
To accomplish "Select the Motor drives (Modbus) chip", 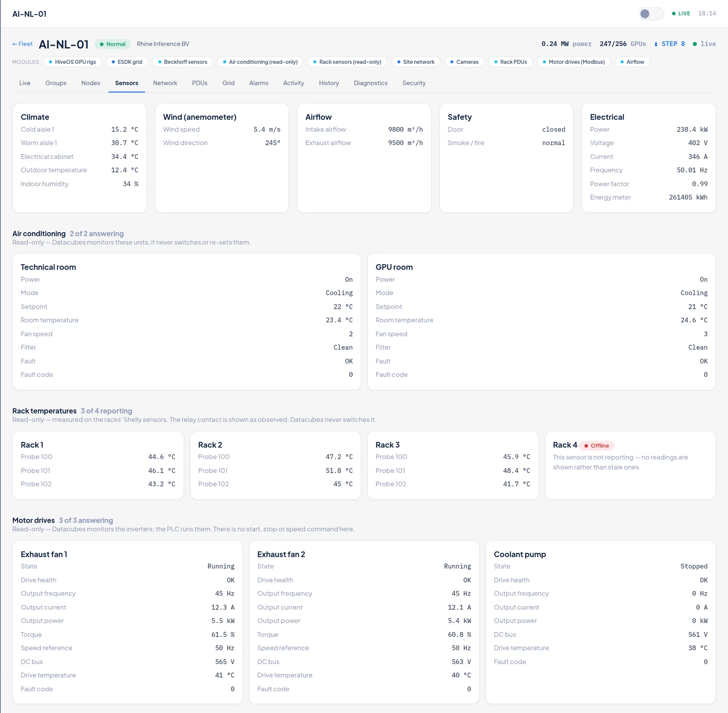I will [574, 62].
